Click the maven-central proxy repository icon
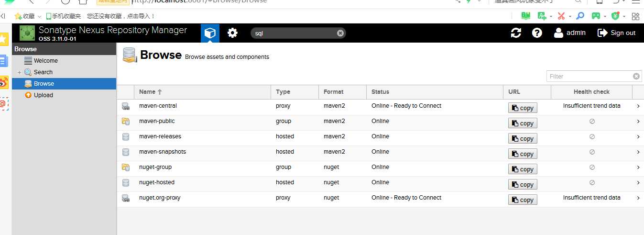Image resolution: width=644 pixels, height=235 pixels. coord(126,106)
